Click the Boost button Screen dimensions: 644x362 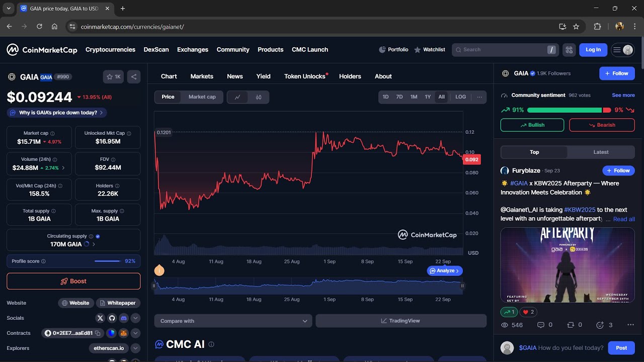tap(73, 281)
